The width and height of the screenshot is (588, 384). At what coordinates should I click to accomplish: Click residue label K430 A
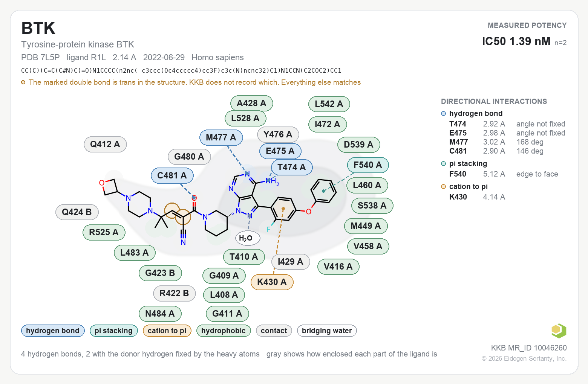click(x=272, y=282)
